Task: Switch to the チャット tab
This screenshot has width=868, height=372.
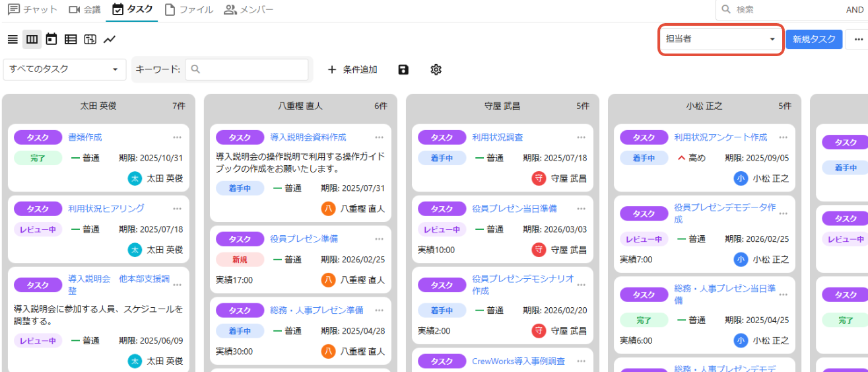Action: tap(32, 10)
